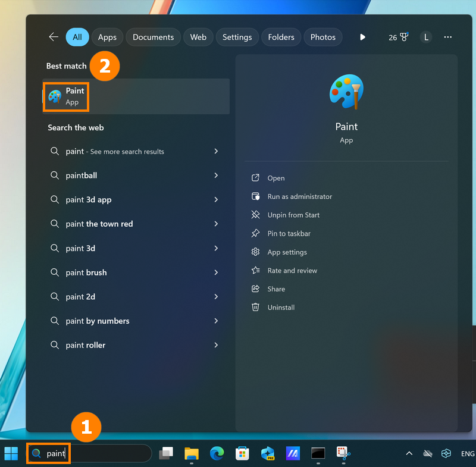Click the Unpin from Start pin icon
476x467 pixels.
point(255,215)
